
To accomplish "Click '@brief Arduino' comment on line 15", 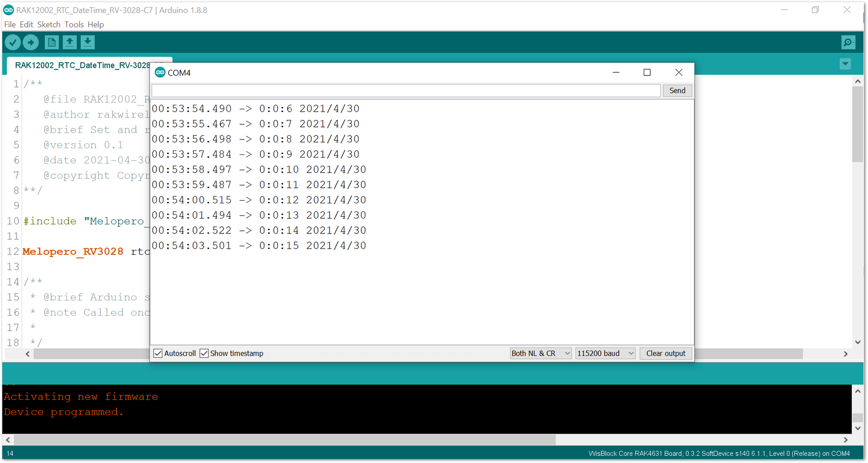I will click(x=90, y=297).
